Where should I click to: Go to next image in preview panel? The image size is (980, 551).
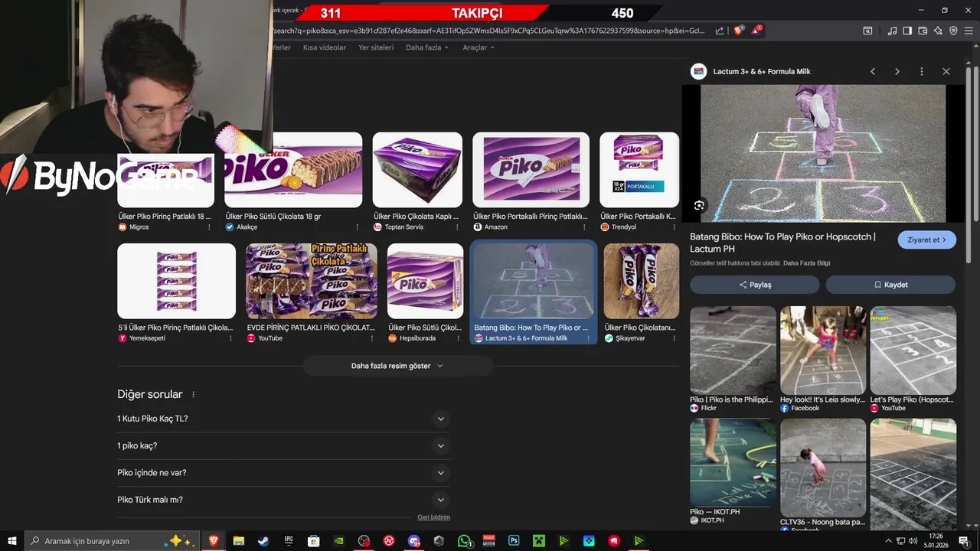(897, 71)
